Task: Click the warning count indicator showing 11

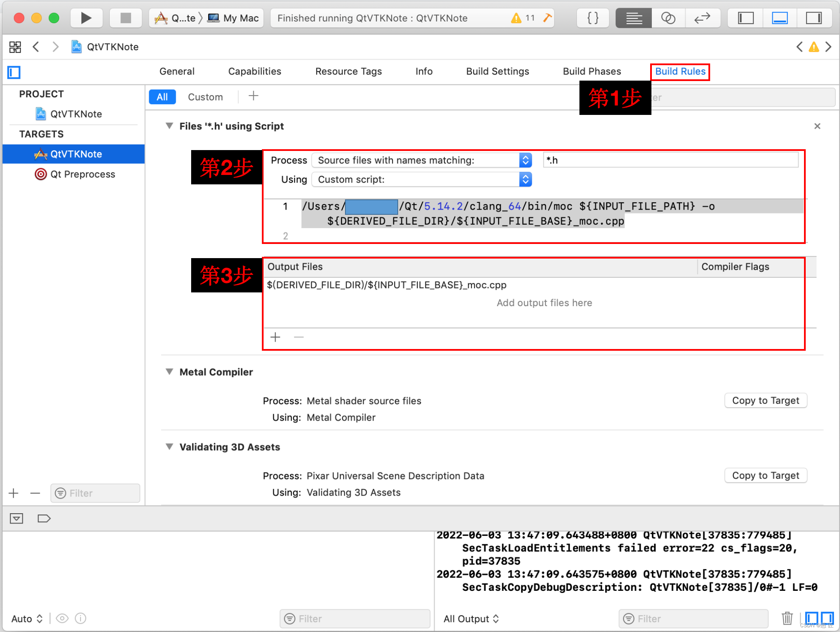Action: click(523, 18)
